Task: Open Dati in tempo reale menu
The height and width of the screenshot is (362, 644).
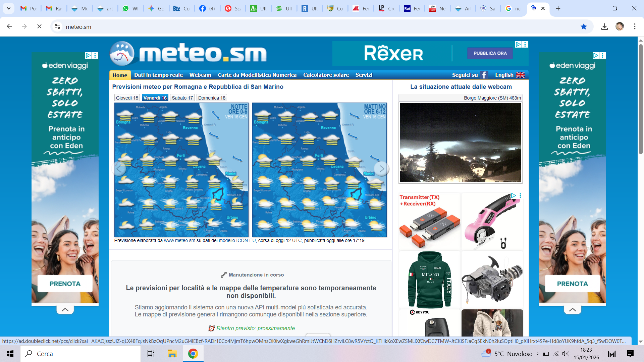Action: (x=158, y=75)
